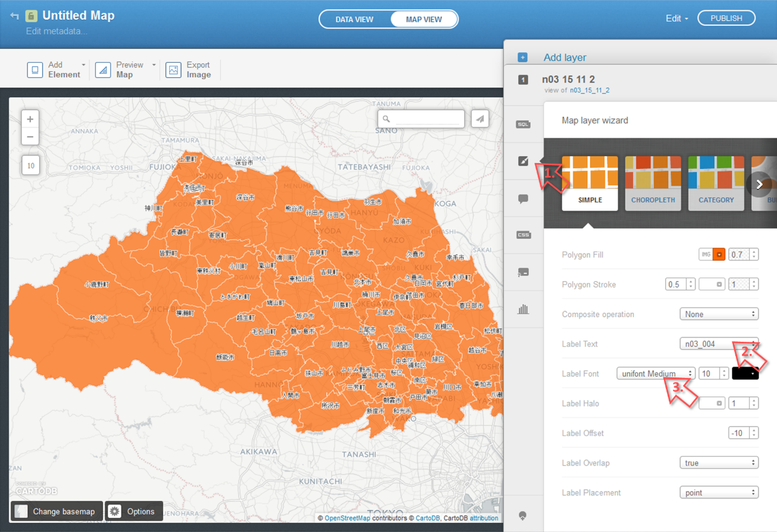Click the Polygon Fill IMG button

point(706,255)
